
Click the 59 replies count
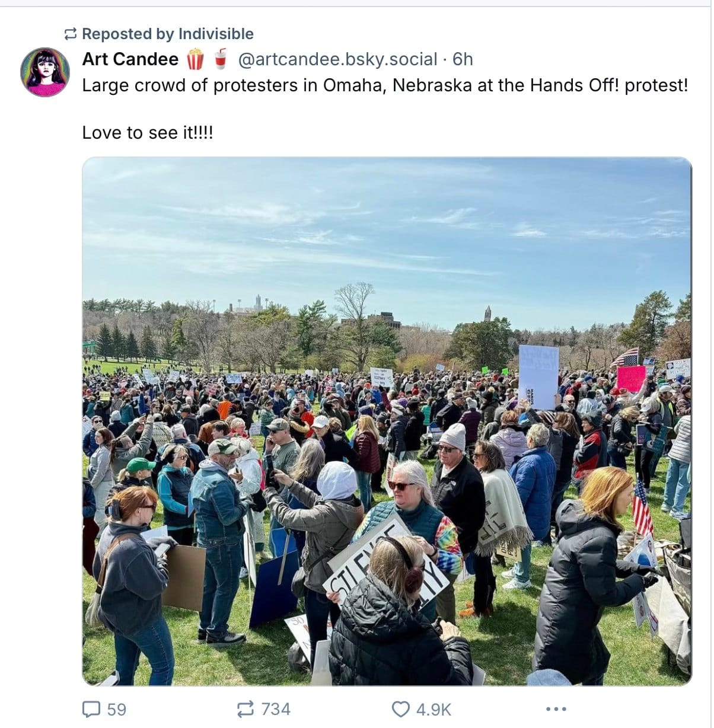pos(117,709)
